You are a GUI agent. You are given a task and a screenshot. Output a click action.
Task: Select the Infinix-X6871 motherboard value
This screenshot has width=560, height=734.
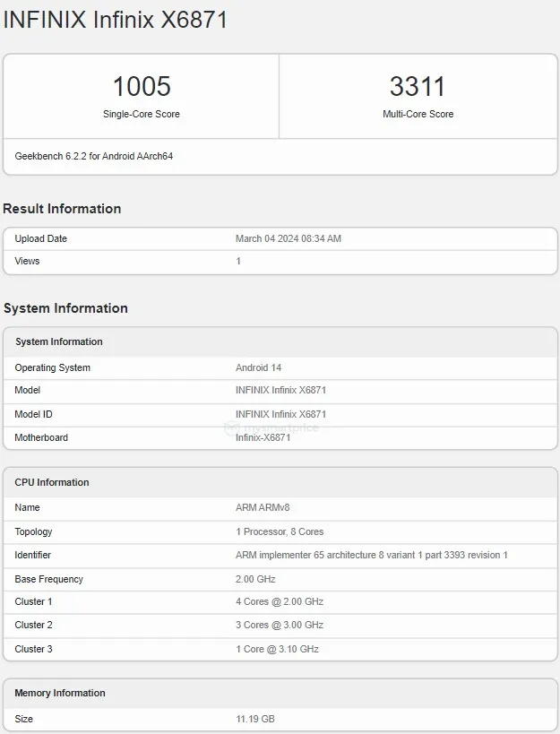(x=264, y=437)
